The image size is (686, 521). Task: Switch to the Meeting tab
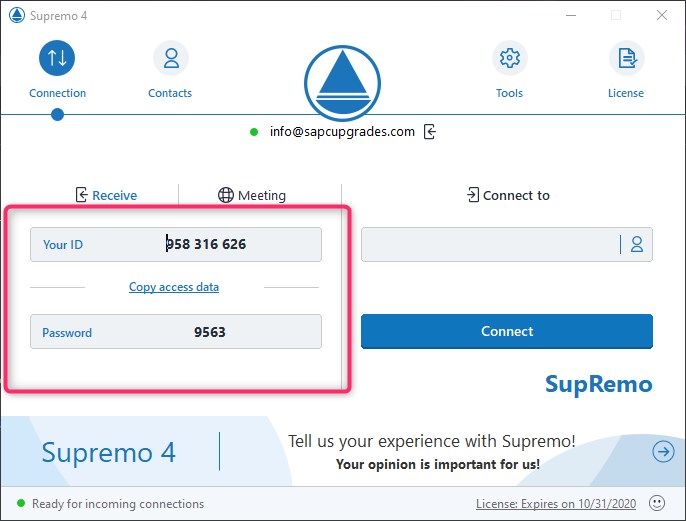point(252,195)
